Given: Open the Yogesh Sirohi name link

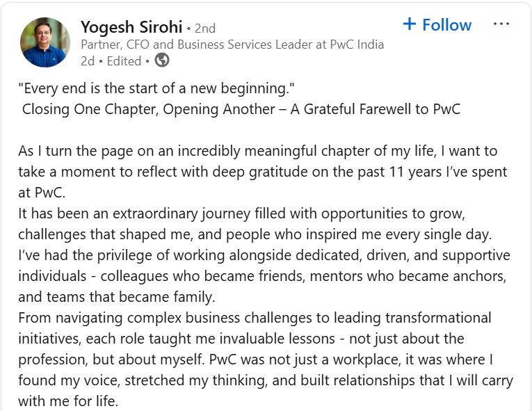Looking at the screenshot, I should tap(131, 27).
